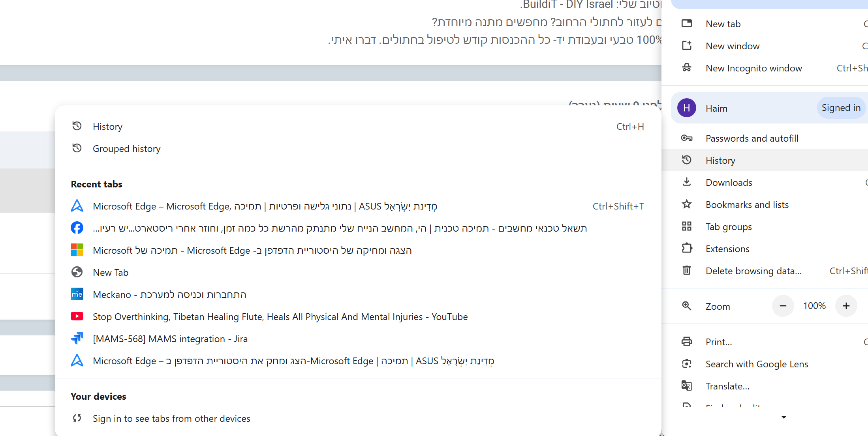Screen dimensions: 868x436
Task: Reopen MAMS-568 MAMS integration Jira tab
Action: 358,339
